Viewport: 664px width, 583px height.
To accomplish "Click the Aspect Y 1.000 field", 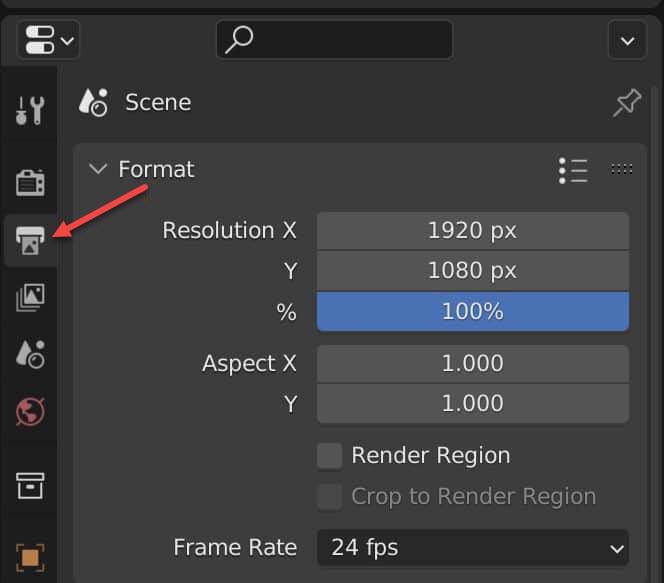I will (x=473, y=403).
